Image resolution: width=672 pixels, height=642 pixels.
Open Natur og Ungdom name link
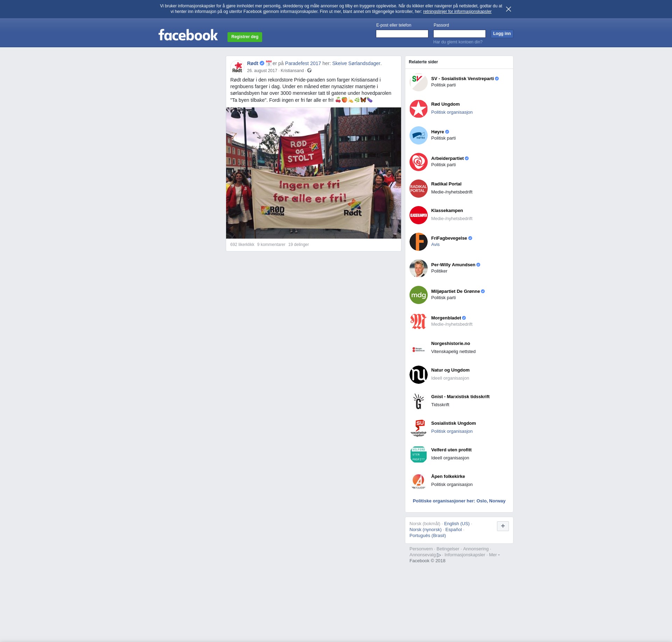(450, 370)
